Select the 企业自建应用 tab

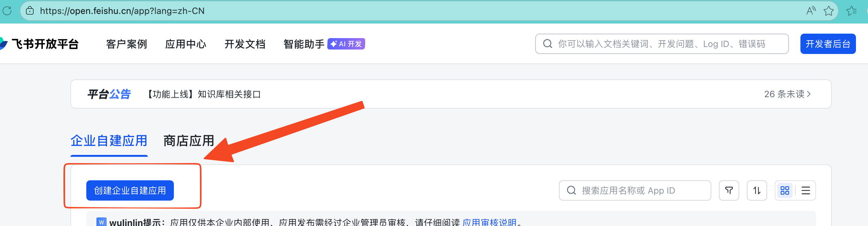[109, 141]
